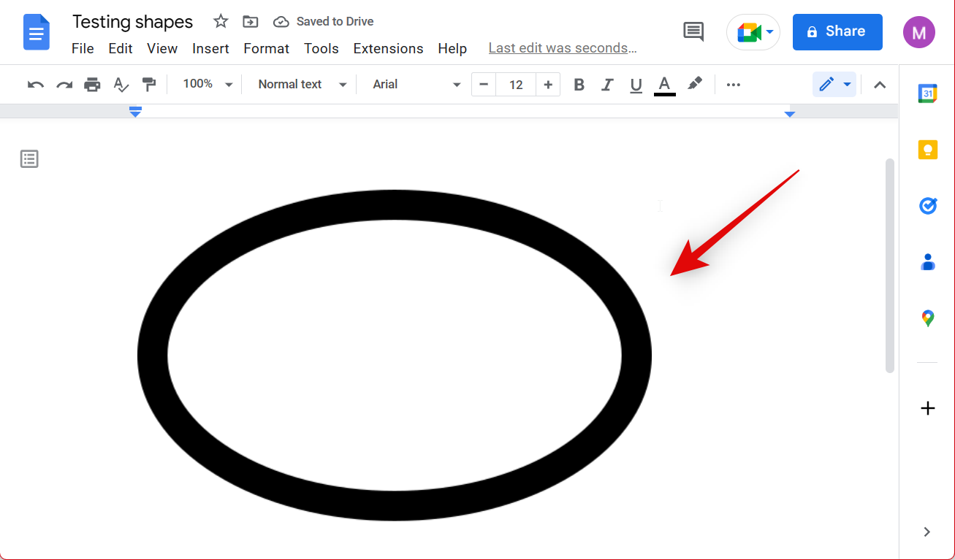Click the Share button
The height and width of the screenshot is (560, 955).
coord(837,31)
